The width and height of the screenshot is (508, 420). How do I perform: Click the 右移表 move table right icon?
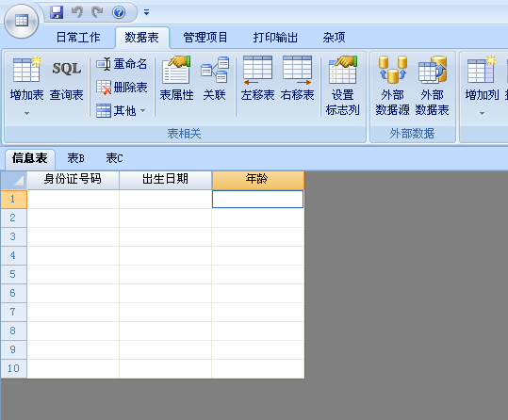[297, 70]
